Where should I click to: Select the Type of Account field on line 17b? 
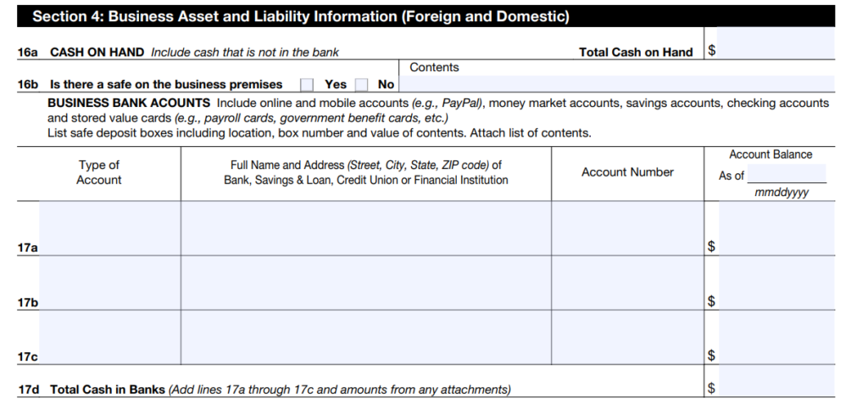pos(109,283)
